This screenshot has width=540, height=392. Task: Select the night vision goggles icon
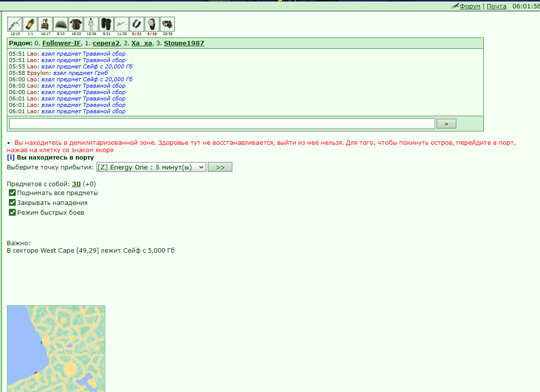pyautogui.click(x=167, y=24)
